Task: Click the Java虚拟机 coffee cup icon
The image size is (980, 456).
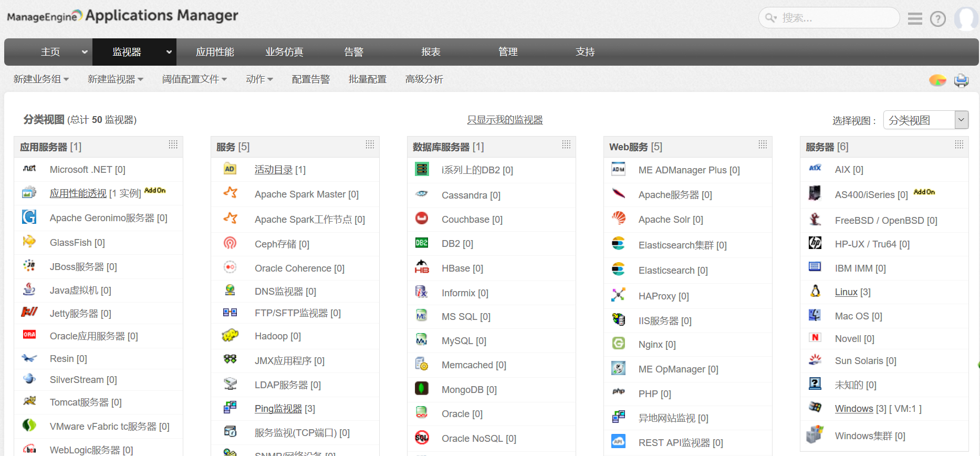Action: pyautogui.click(x=29, y=289)
